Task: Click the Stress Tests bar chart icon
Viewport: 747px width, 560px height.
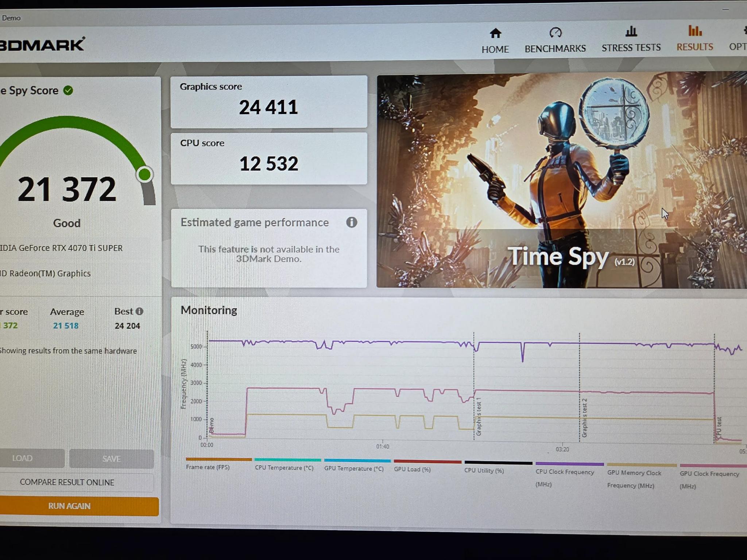Action: tap(631, 32)
